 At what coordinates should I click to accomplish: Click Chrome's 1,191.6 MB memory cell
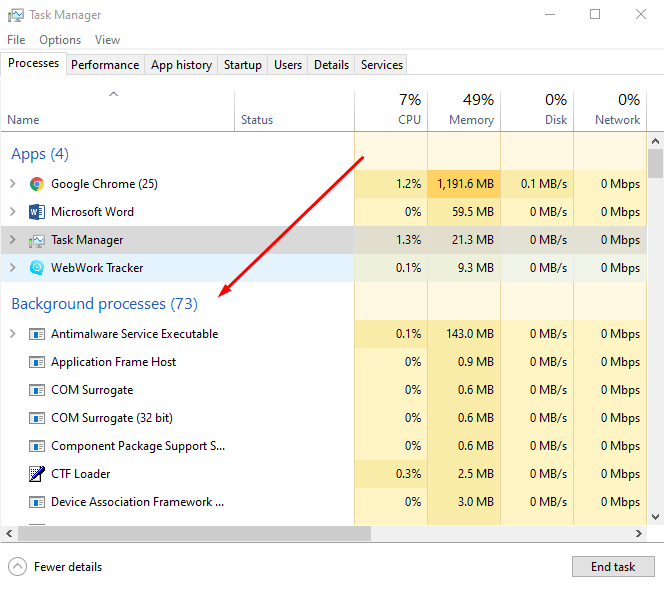tap(464, 184)
